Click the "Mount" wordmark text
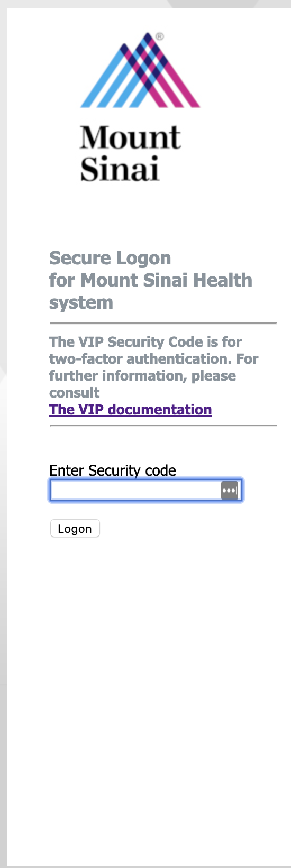 click(x=131, y=137)
